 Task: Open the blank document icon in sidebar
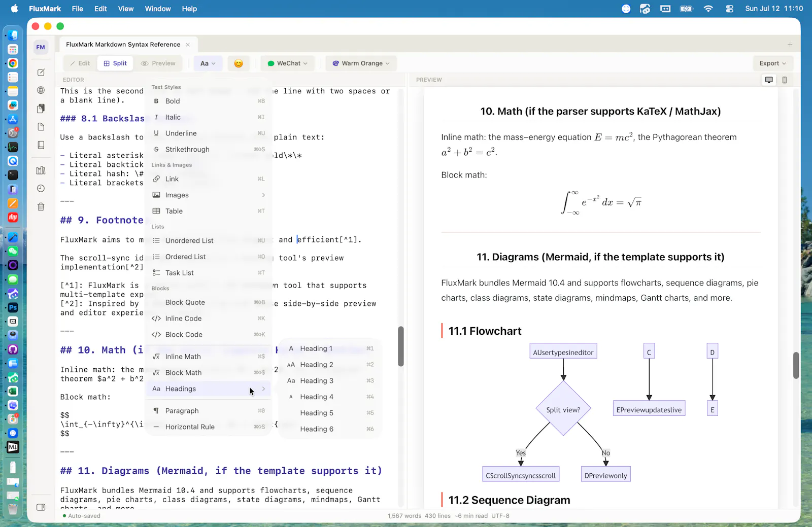41,127
